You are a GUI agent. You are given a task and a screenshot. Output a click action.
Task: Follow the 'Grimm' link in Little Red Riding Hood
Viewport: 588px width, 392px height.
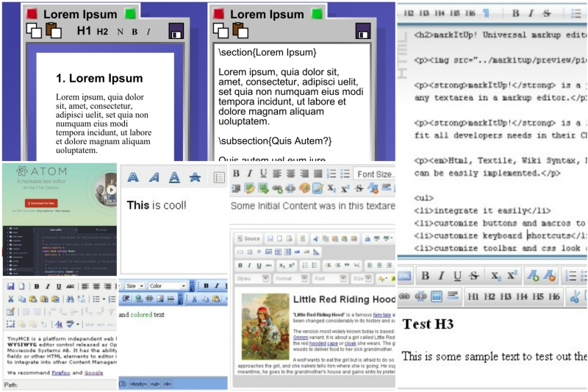[301, 338]
